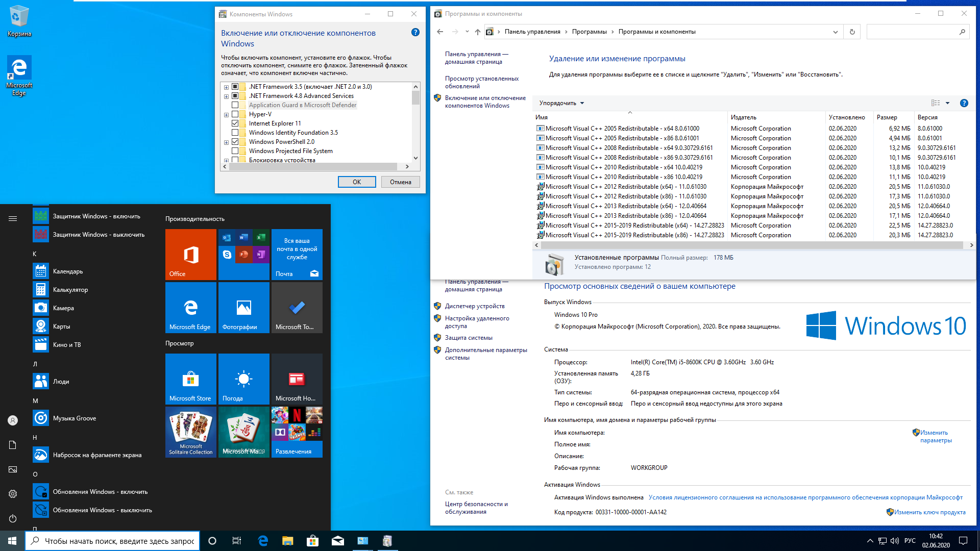Sort the list by Издатель column
This screenshot has height=551, width=980.
coord(776,117)
